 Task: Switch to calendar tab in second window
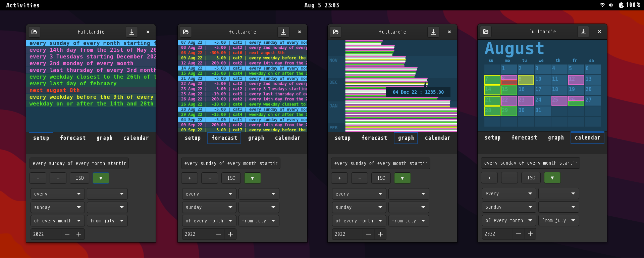(287, 138)
